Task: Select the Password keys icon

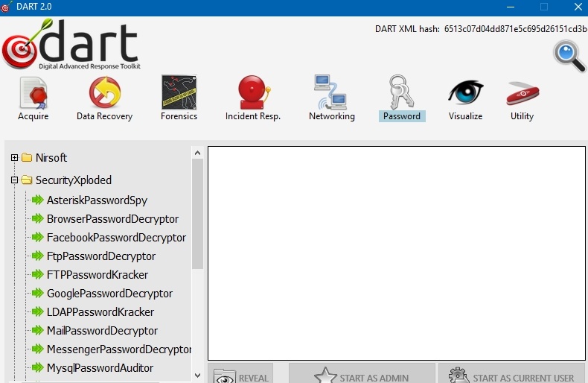Action: (x=401, y=92)
